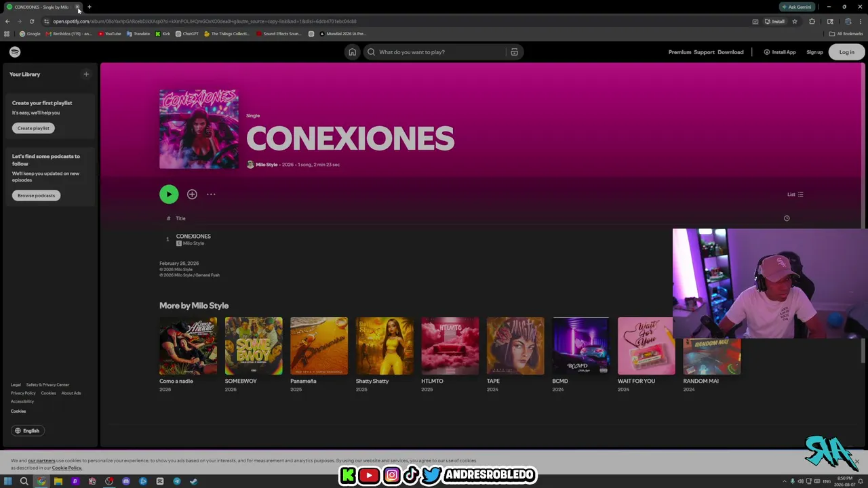This screenshot has height=488, width=868.
Task: Open the Shatty Shatty album cover
Action: pos(384,346)
